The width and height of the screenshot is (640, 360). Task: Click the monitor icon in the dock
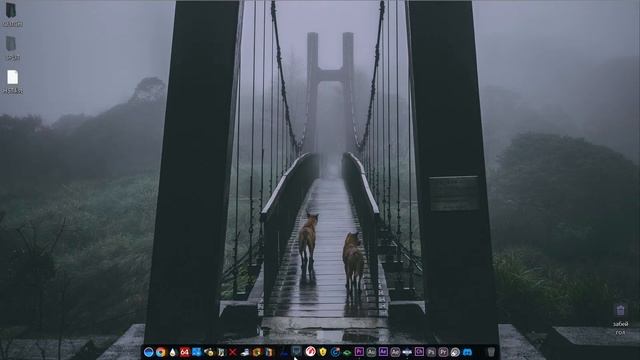tap(296, 351)
